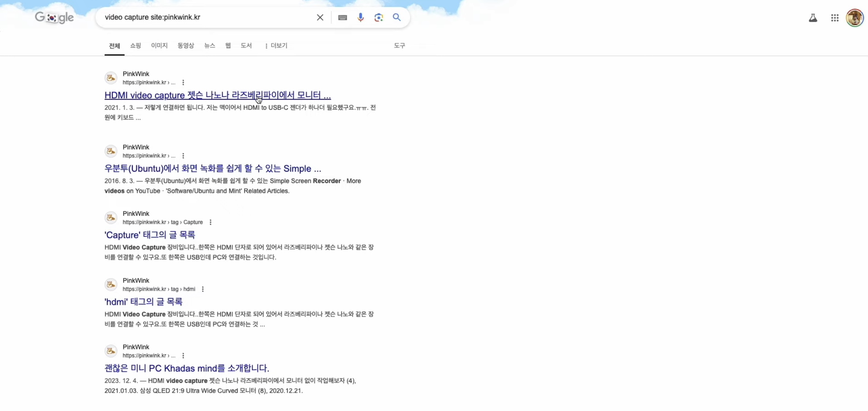Switch to the 이미지 images tab
Screen dimensions: 868x411
pyautogui.click(x=159, y=46)
